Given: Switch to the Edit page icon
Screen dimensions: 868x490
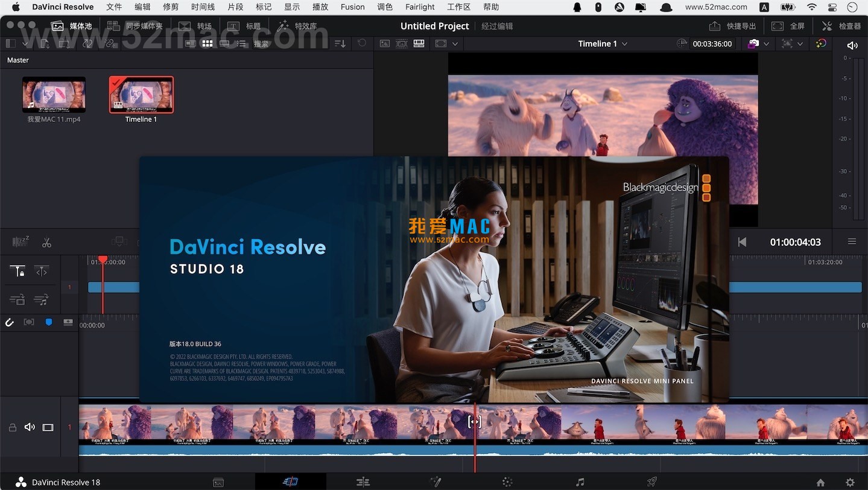Looking at the screenshot, I should [363, 482].
